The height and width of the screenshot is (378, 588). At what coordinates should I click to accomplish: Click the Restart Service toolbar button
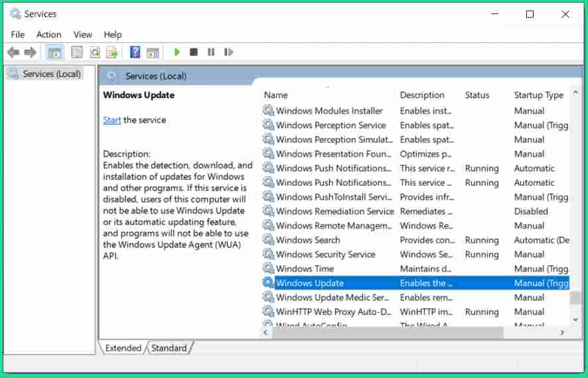(x=228, y=52)
